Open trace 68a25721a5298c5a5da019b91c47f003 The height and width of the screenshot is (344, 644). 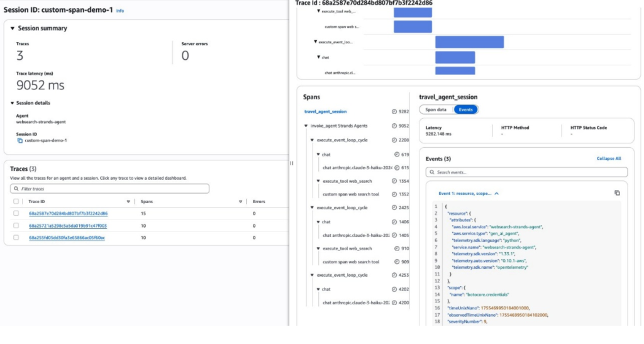(68, 226)
